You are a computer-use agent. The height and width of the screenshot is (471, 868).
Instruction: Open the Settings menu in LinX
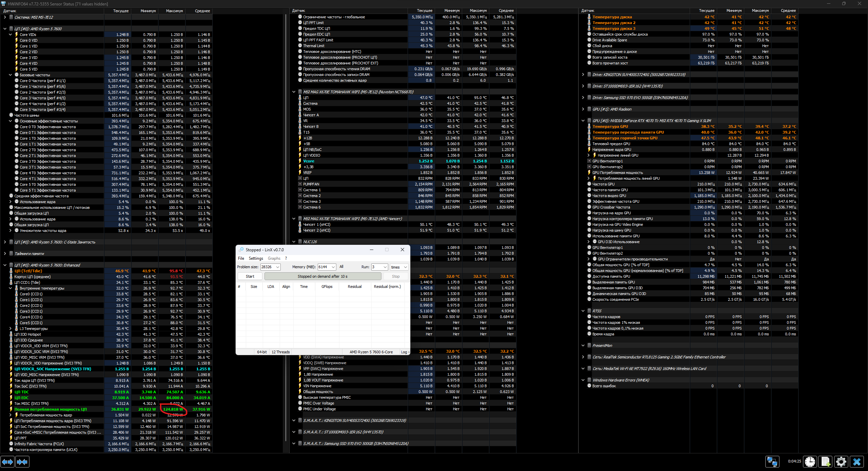click(256, 258)
